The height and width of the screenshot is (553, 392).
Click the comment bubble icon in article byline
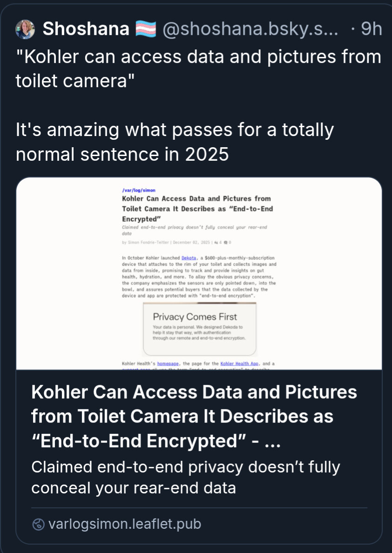coord(226,242)
